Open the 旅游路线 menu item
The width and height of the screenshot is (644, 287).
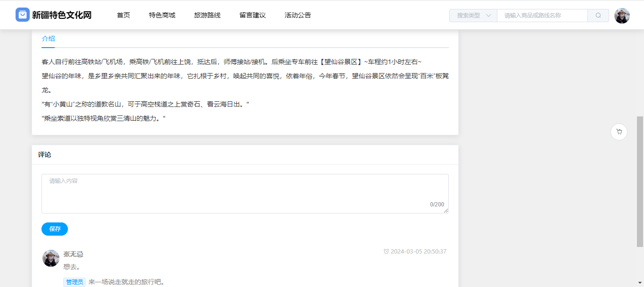207,15
